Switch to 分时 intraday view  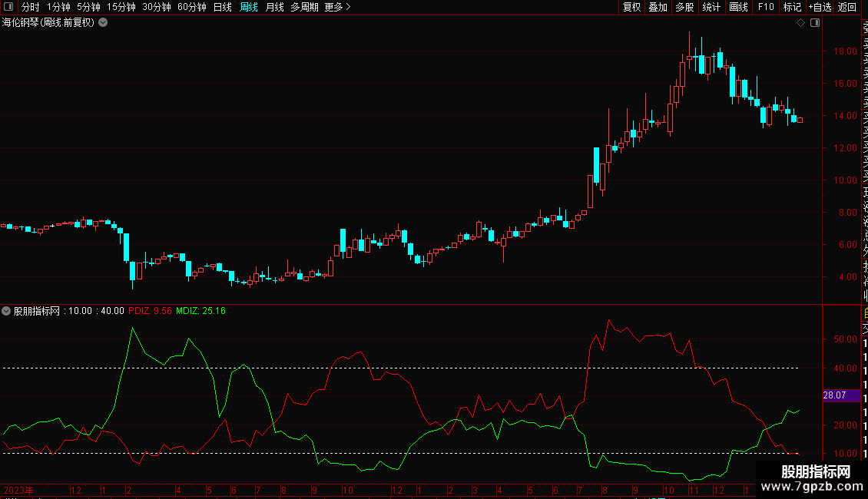pyautogui.click(x=31, y=7)
